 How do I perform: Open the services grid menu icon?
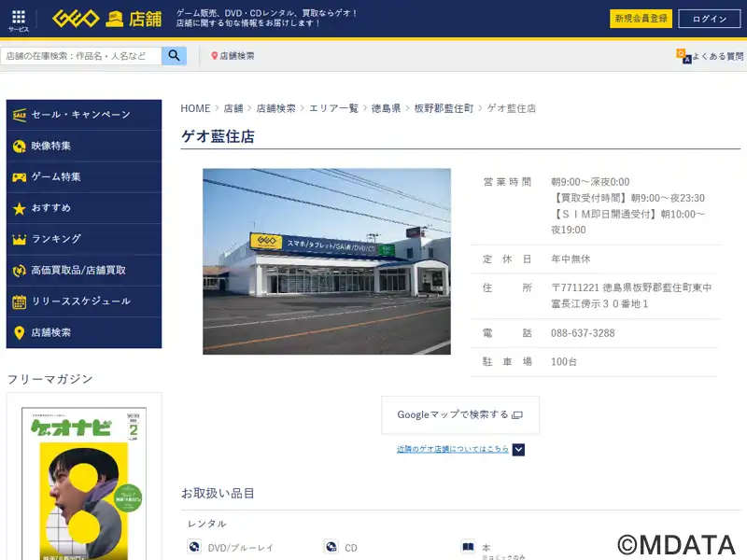click(19, 17)
